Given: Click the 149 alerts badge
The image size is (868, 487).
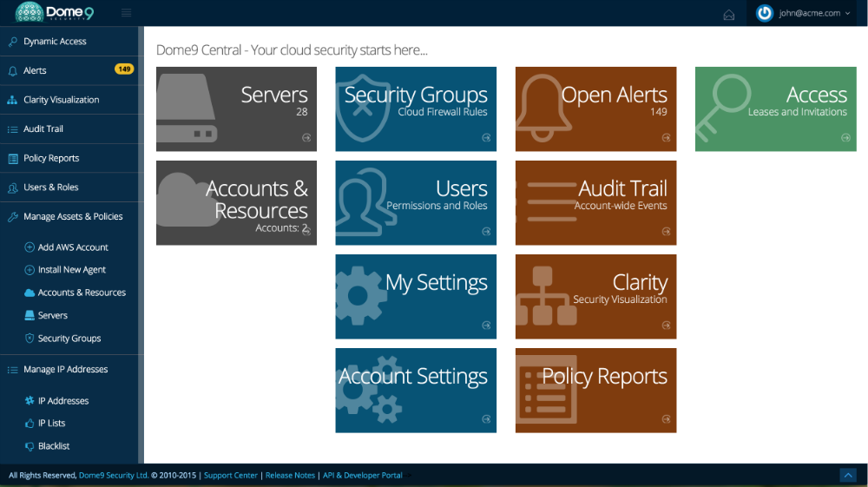Looking at the screenshot, I should coord(124,69).
